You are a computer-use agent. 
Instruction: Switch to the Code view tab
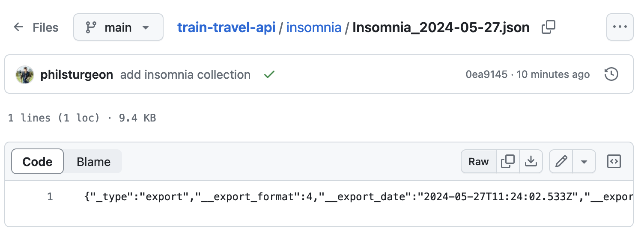click(38, 162)
